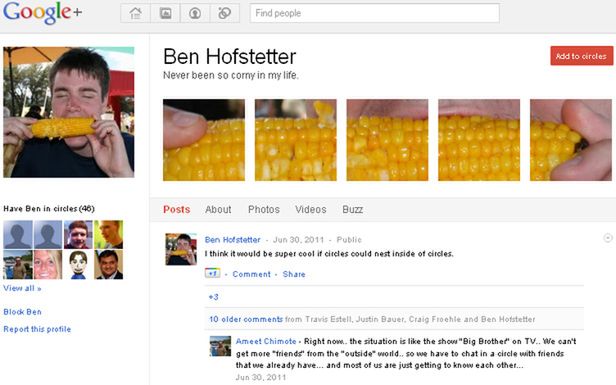Click Share link under the post
Screen dimensions: 616x385
click(294, 274)
